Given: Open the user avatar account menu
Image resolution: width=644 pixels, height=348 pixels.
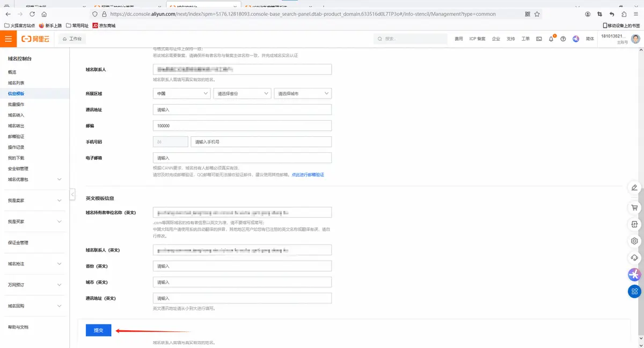Looking at the screenshot, I should click(x=635, y=39).
